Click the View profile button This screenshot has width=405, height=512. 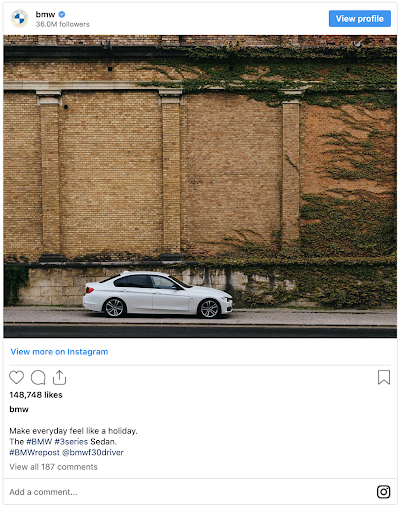pos(360,19)
